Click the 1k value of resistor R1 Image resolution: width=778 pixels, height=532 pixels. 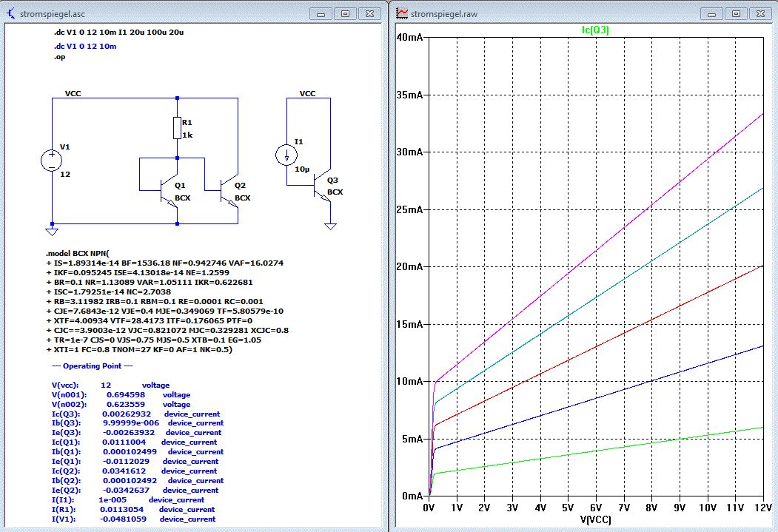pos(187,135)
